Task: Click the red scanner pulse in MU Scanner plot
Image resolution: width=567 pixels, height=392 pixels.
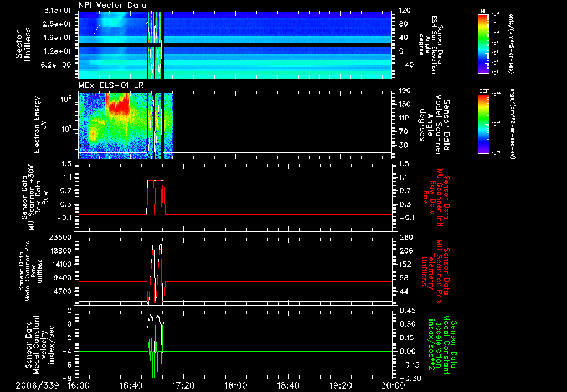Action: (x=156, y=198)
